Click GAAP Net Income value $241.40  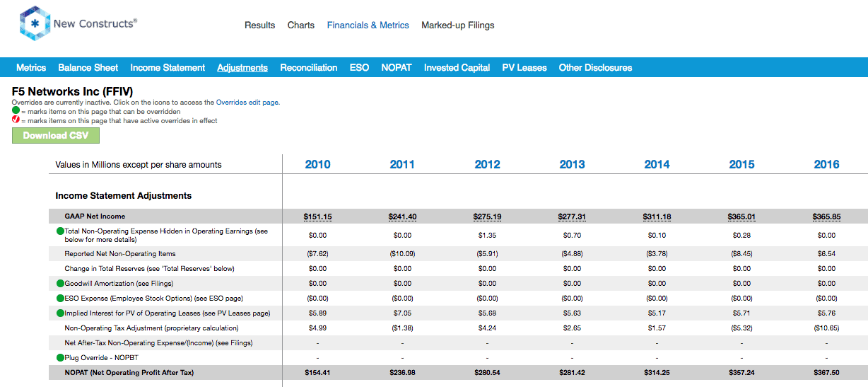pyautogui.click(x=403, y=216)
